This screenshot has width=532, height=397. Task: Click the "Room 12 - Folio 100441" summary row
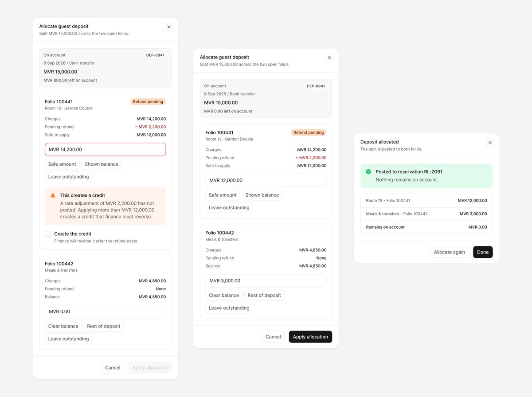pyautogui.click(x=426, y=201)
